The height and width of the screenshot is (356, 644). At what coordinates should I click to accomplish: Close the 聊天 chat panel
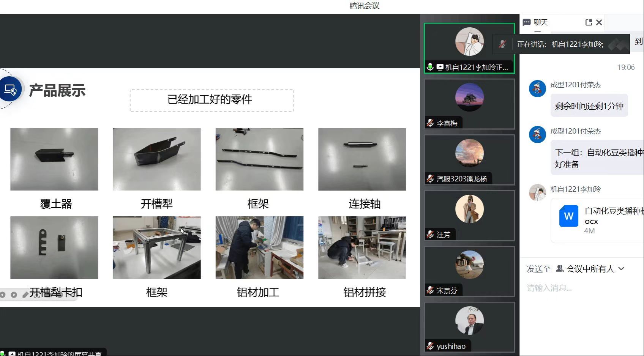tap(599, 22)
